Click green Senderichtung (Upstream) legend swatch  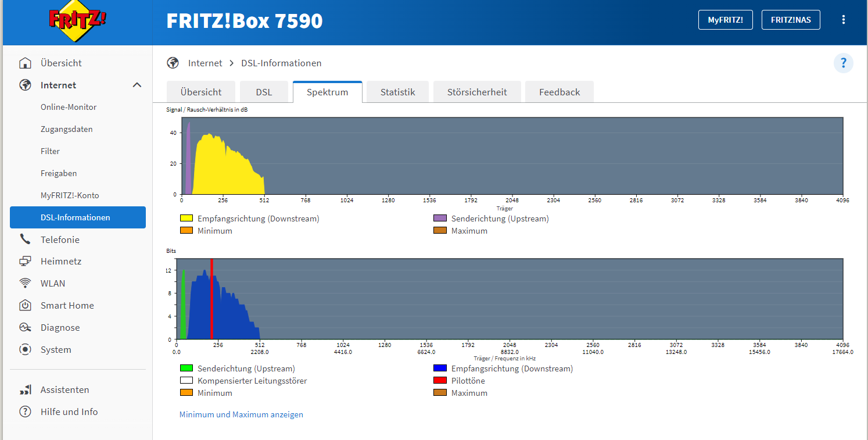tap(186, 369)
